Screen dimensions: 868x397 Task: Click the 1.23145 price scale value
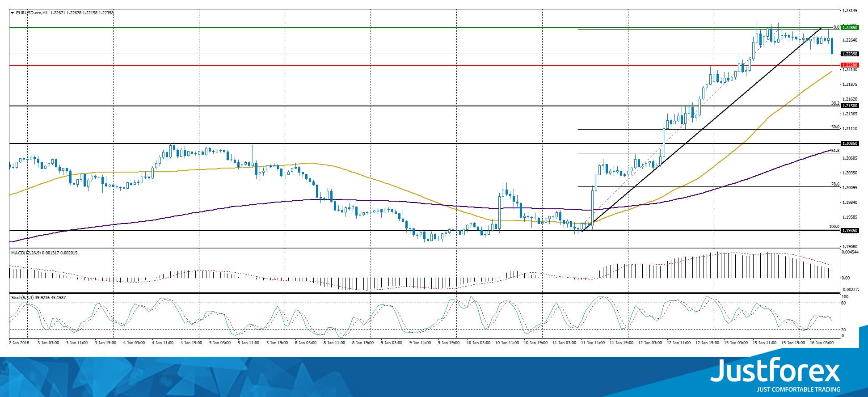tap(850, 10)
